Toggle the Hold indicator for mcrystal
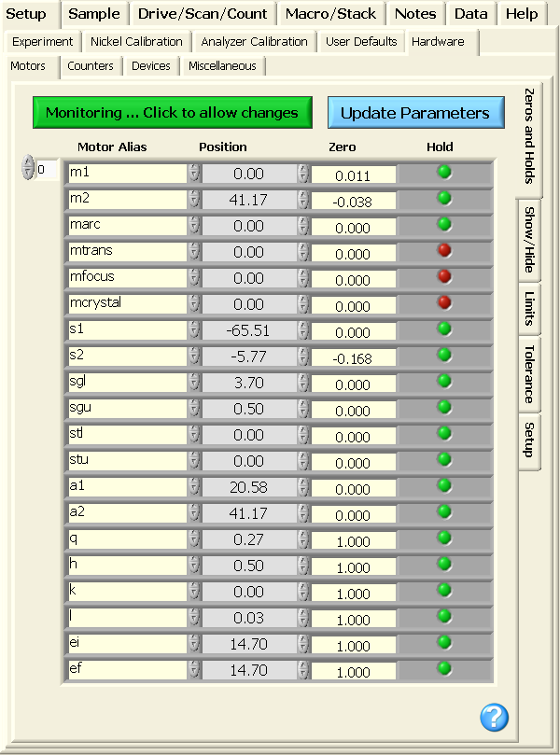The height and width of the screenshot is (755, 560). click(444, 302)
